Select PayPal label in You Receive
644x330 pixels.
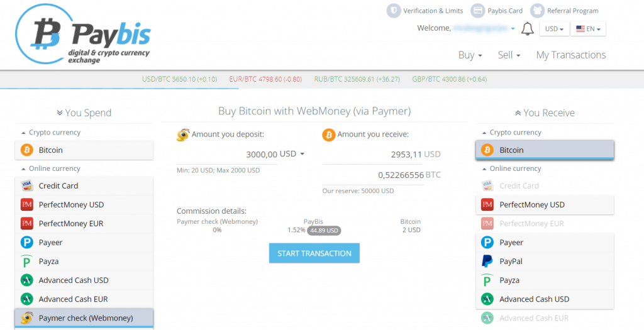511,261
